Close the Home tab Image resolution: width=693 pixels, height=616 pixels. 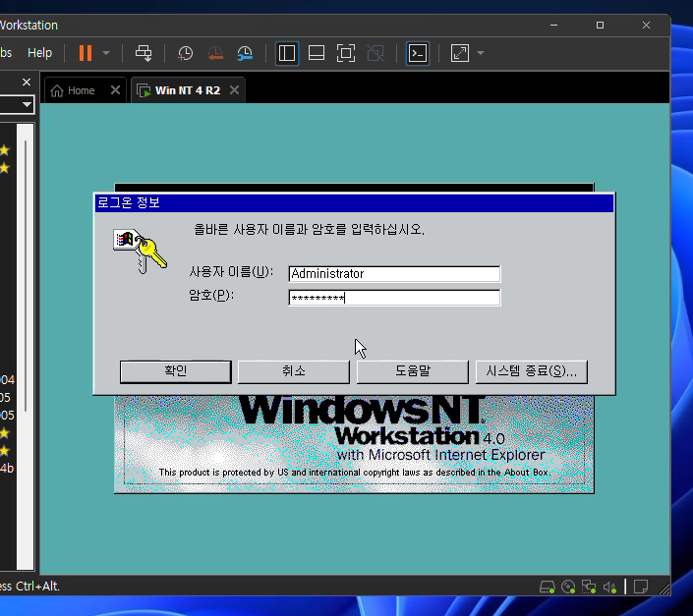click(x=115, y=90)
